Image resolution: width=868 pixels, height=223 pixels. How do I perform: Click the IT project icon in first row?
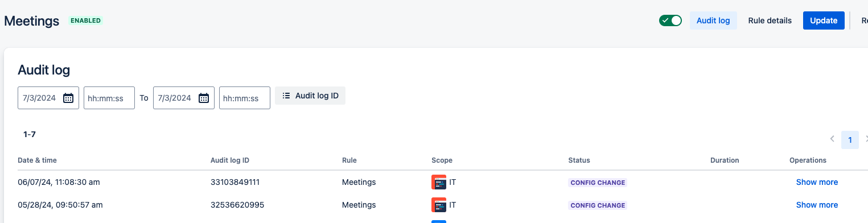pyautogui.click(x=439, y=183)
